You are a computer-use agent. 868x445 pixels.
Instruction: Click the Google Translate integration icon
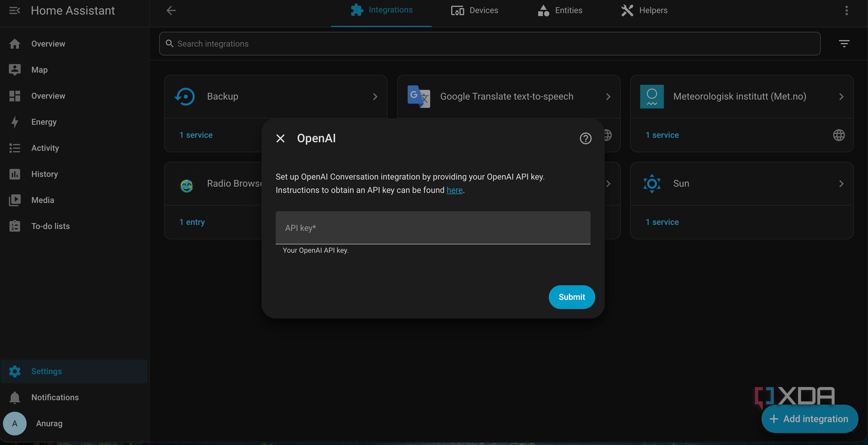[x=419, y=97]
